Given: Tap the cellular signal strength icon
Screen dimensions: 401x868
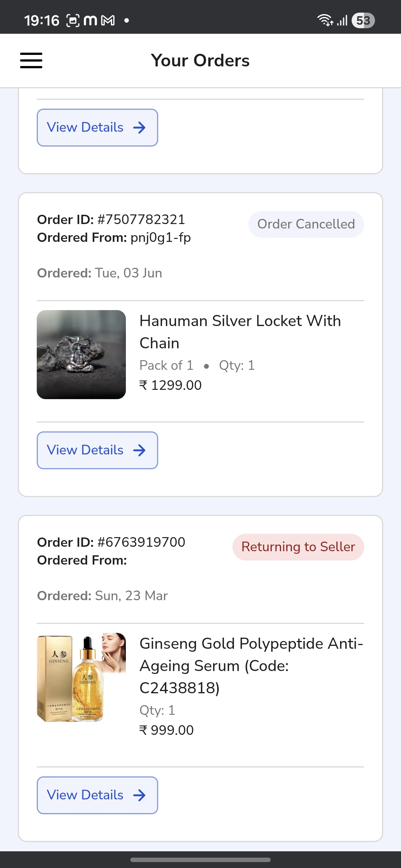Looking at the screenshot, I should point(342,20).
